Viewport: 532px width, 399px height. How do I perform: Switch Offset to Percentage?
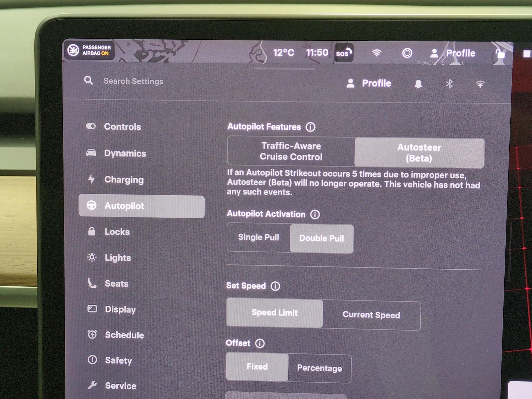[320, 368]
